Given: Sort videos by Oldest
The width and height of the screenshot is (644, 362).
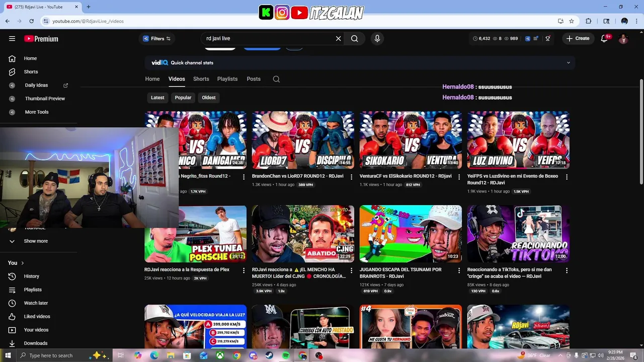Looking at the screenshot, I should [209, 98].
